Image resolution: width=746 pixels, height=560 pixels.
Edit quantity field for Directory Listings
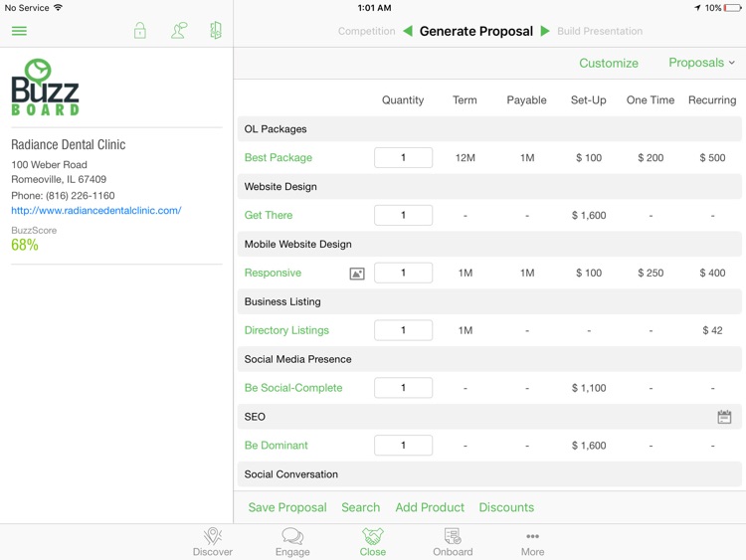pos(404,330)
